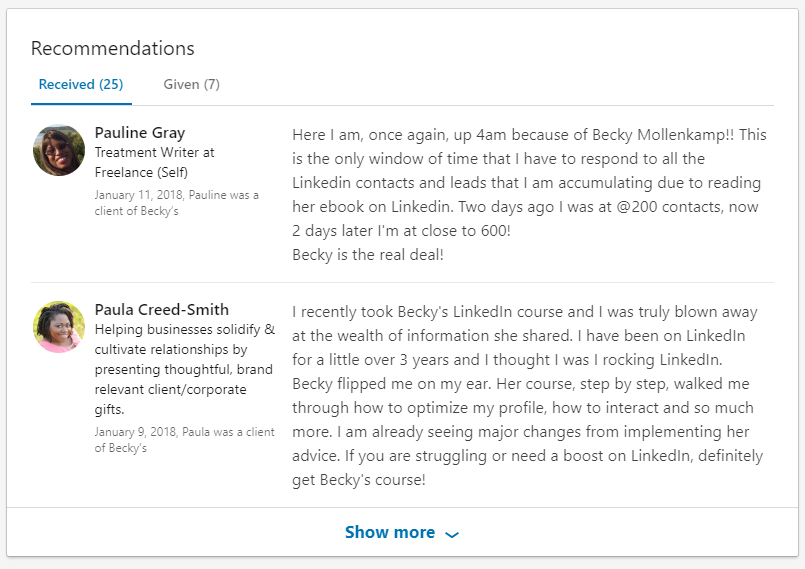Screen dimensions: 805x569
Task: Click Paula Creed-Smith's recommendation text
Action: (527, 384)
